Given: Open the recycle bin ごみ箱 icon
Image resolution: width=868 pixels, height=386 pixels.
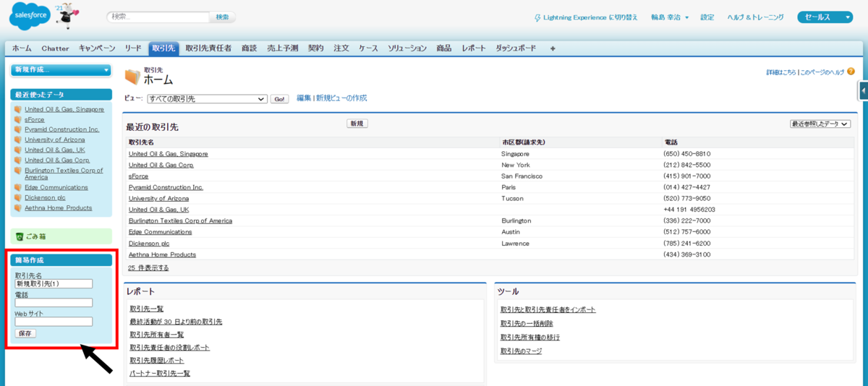Looking at the screenshot, I should [20, 236].
